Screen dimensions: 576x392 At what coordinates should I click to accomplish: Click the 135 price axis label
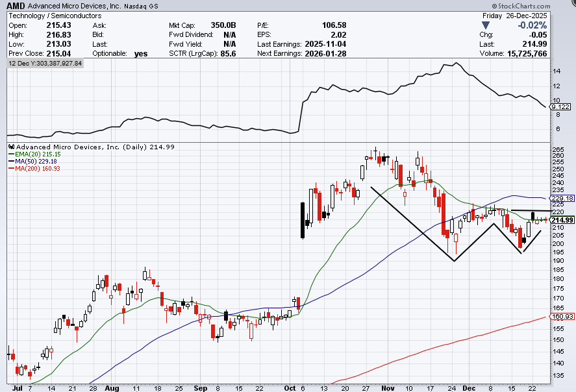coord(558,376)
